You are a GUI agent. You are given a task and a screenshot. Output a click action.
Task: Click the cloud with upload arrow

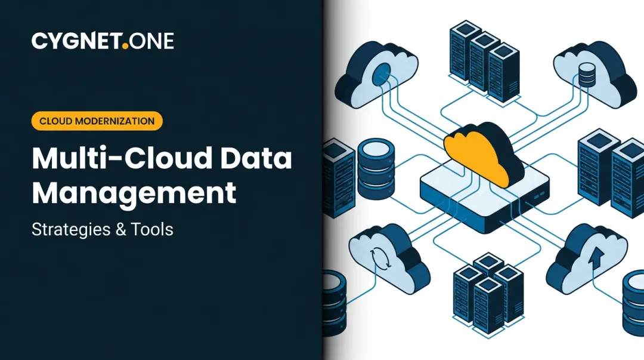(587, 259)
